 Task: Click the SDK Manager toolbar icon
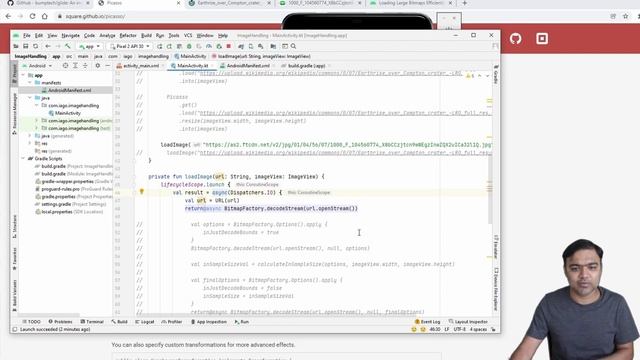coord(260,46)
